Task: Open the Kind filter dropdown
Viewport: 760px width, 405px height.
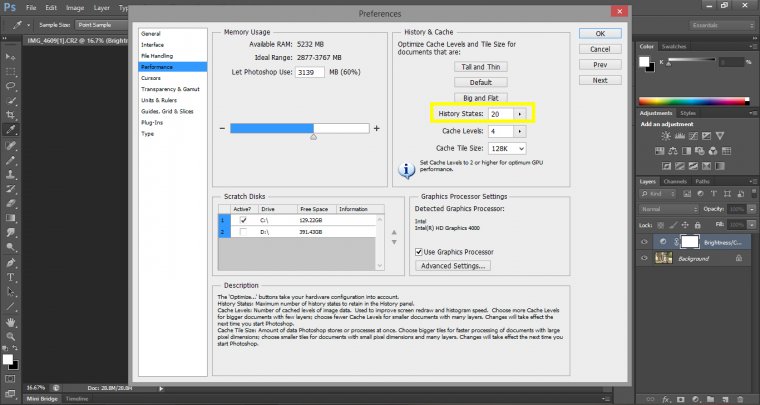Action: 658,194
